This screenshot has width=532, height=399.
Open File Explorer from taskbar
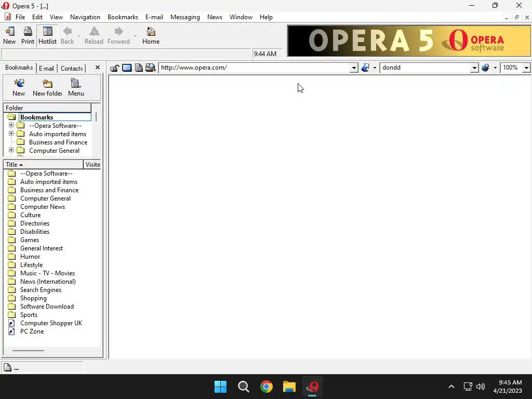289,387
